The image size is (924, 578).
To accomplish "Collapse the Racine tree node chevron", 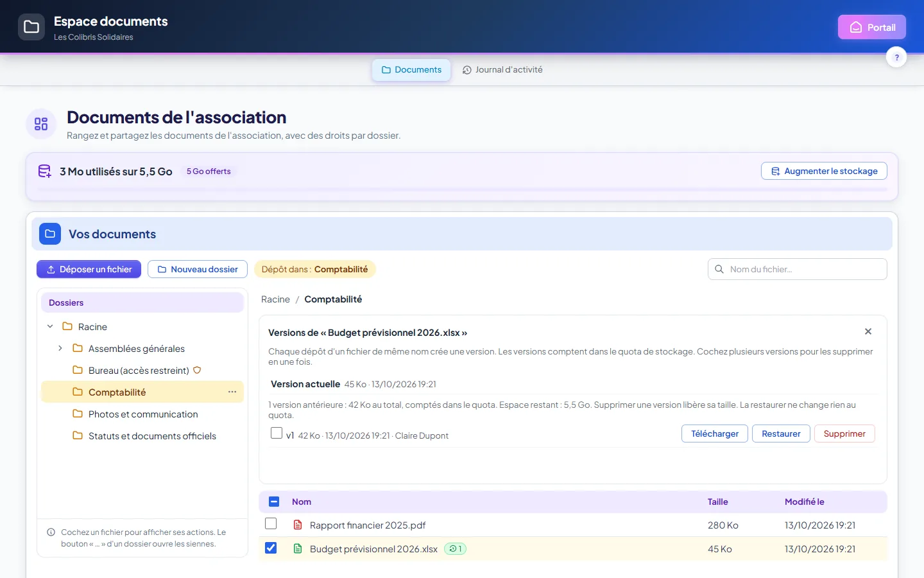I will (x=50, y=326).
